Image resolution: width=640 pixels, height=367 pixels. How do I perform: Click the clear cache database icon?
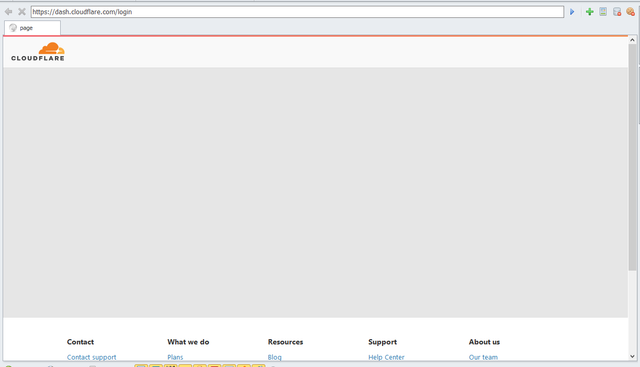tap(617, 12)
